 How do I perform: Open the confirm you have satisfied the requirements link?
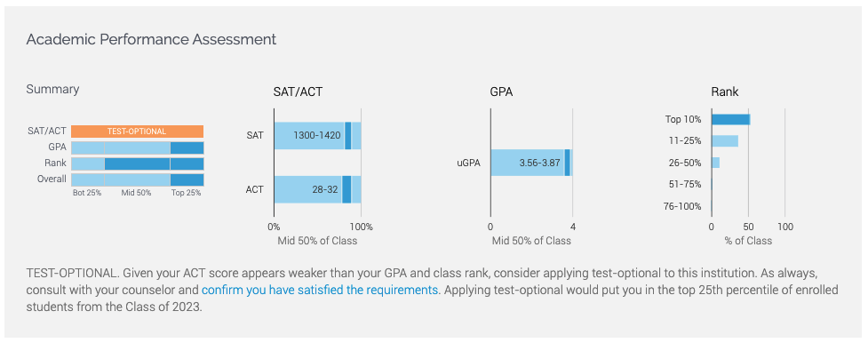(320, 290)
